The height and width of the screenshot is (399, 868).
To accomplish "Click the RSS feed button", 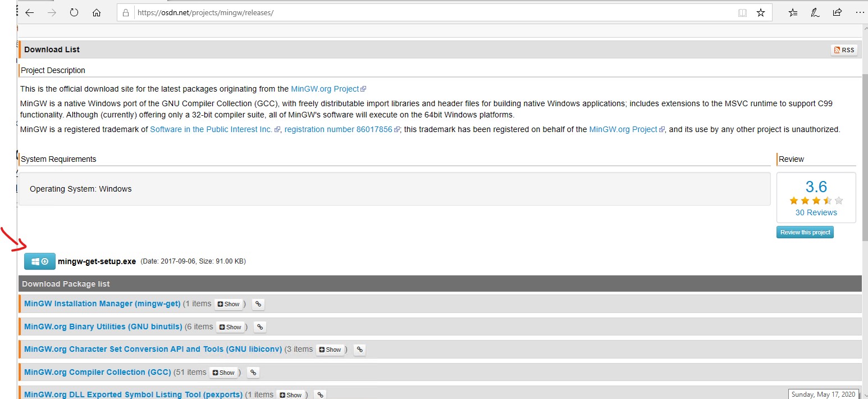I will pos(844,50).
